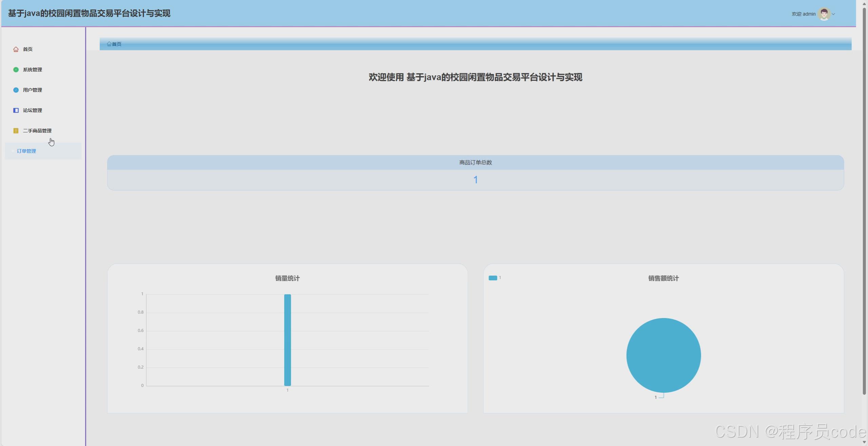Click the yellow 二手商品管理 icon
868x446 pixels.
[16, 131]
